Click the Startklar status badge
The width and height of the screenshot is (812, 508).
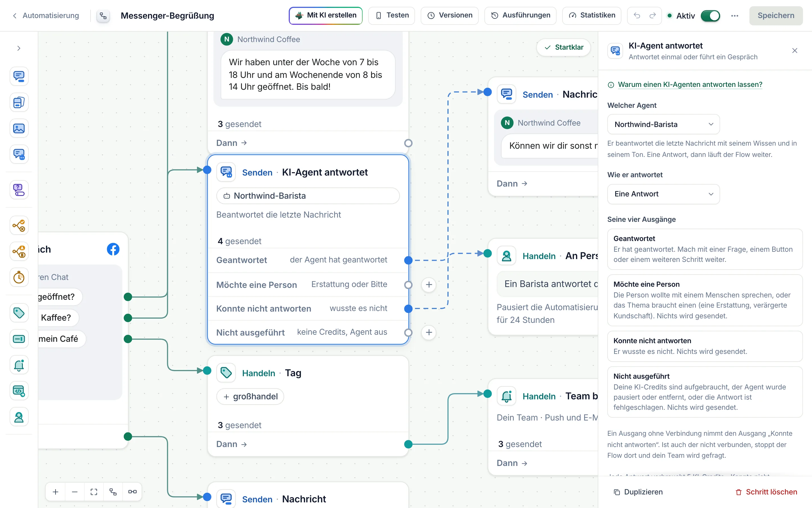[x=564, y=47]
